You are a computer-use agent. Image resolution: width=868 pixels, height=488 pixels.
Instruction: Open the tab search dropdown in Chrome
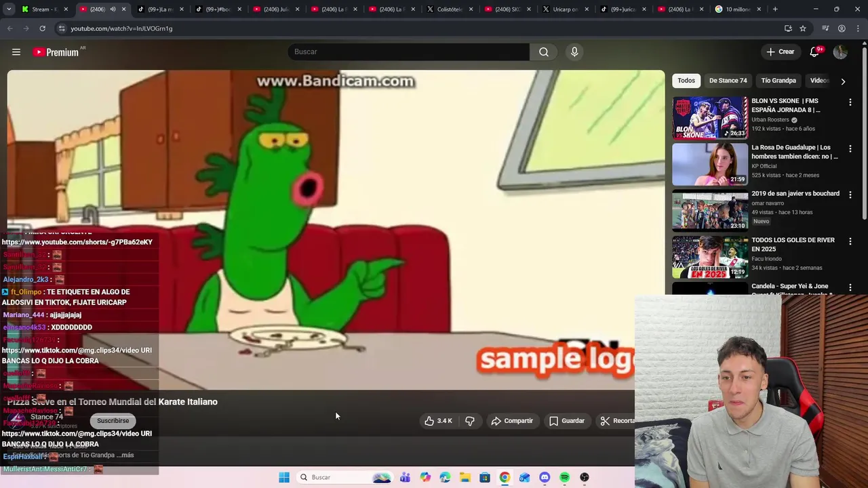pos(9,9)
